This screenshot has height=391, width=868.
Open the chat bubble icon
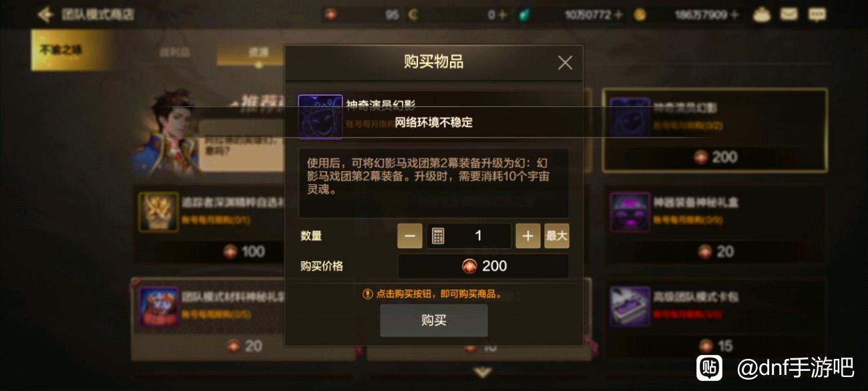pos(817,14)
